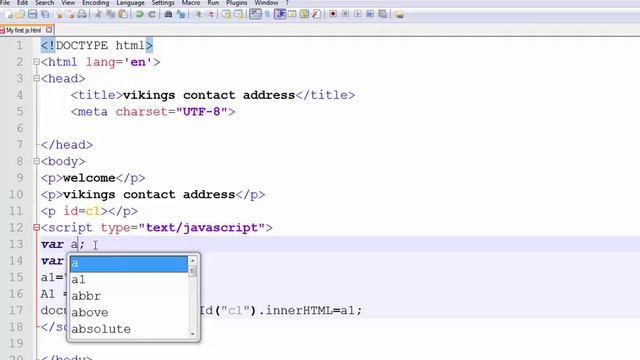The width and height of the screenshot is (640, 360).
Task: Open the Run menu
Action: point(213,3)
